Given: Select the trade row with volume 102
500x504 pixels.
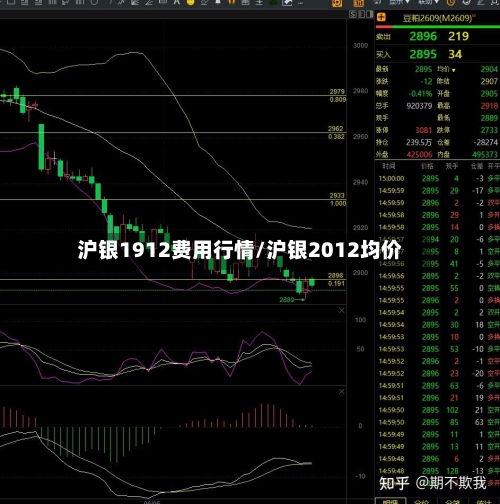Looking at the screenshot, I should 438,410.
